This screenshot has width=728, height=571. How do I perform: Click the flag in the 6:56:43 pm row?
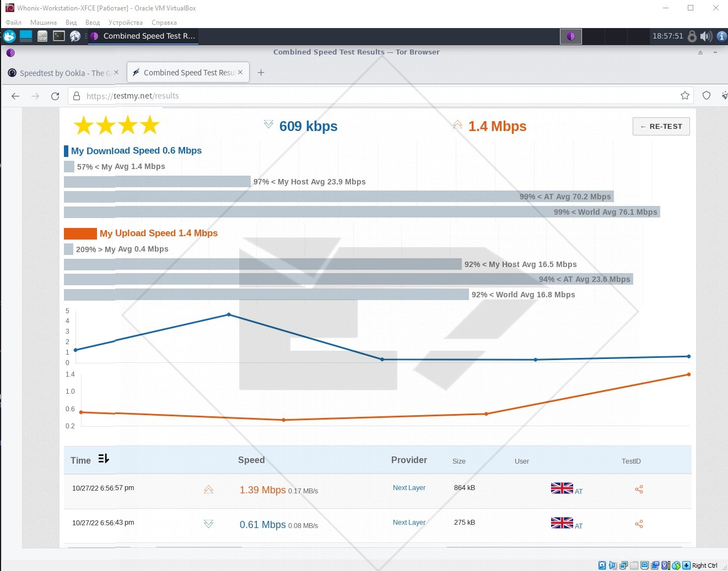562,523
